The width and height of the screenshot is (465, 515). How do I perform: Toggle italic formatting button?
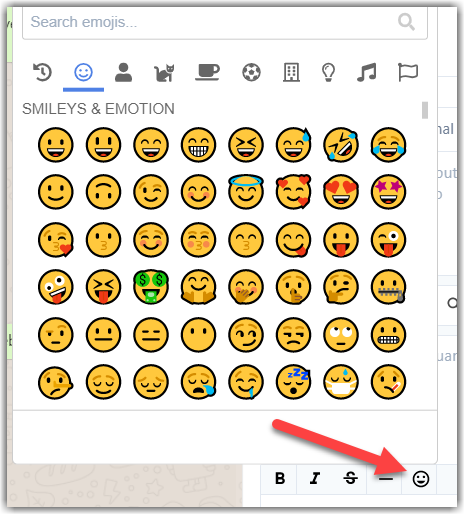click(315, 478)
